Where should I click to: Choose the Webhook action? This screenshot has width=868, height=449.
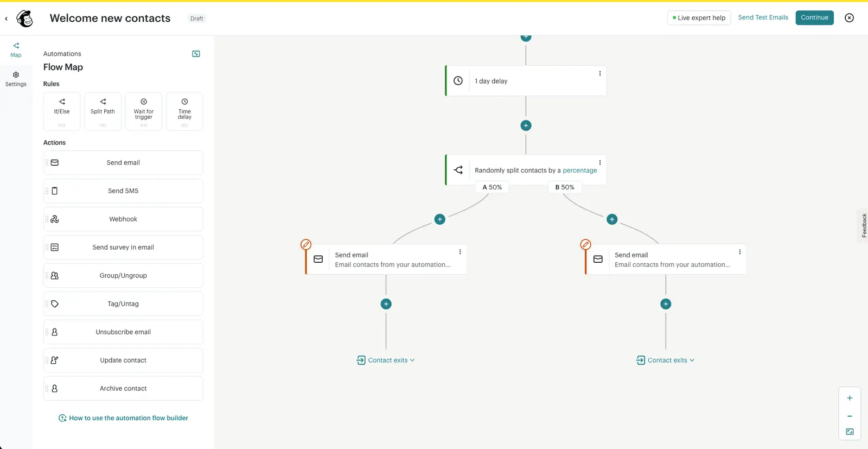[x=123, y=219]
